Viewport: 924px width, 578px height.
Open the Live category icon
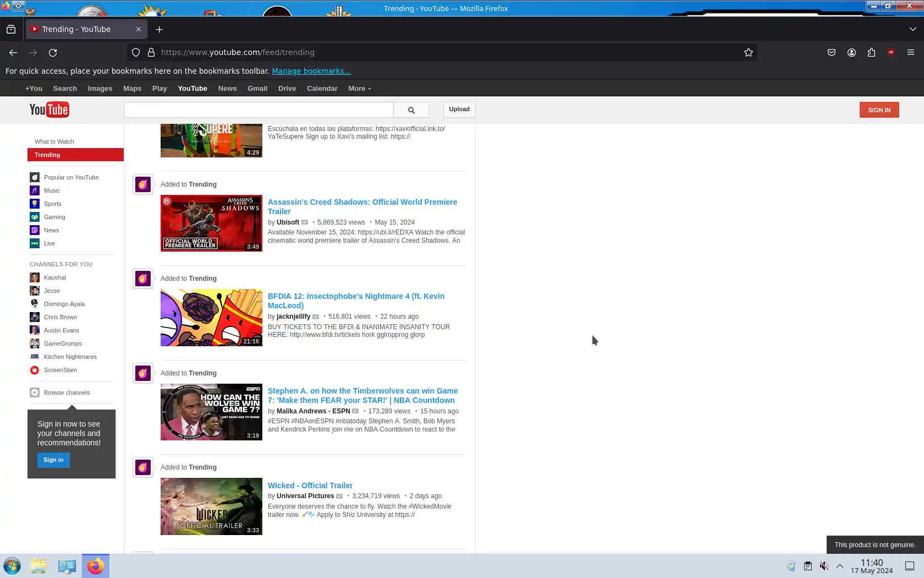35,243
